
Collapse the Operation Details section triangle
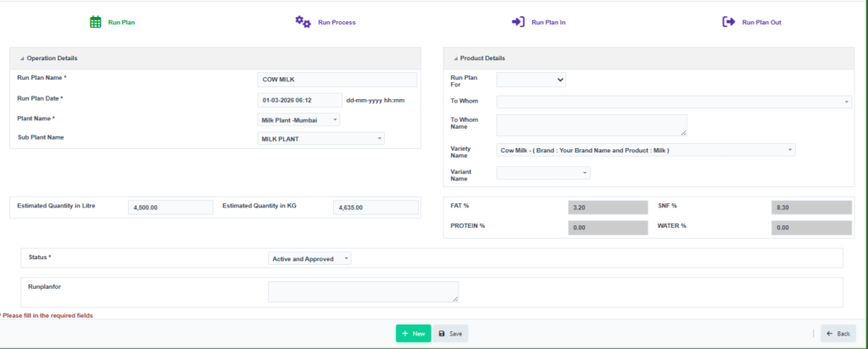22,58
